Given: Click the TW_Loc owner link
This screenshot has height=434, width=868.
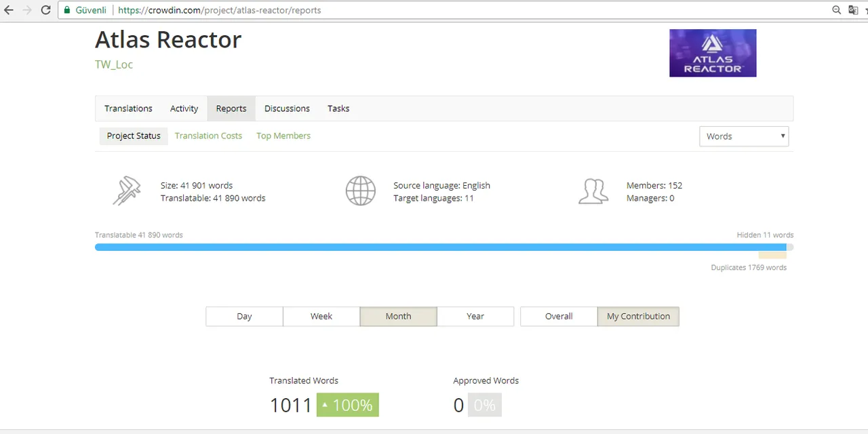Looking at the screenshot, I should (x=114, y=64).
